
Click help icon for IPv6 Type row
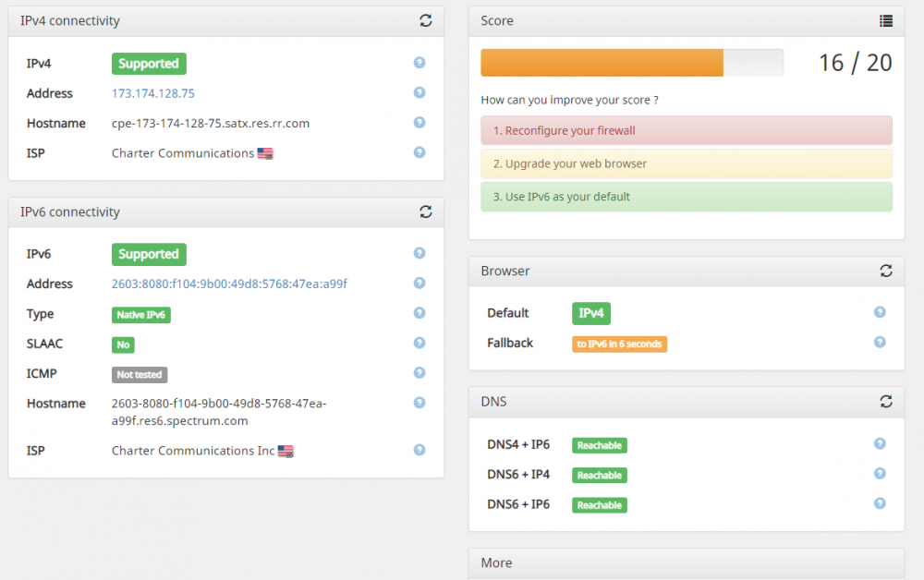419,313
